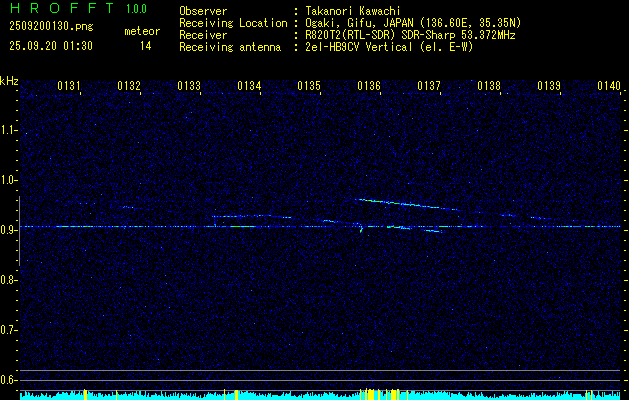The height and width of the screenshot is (400, 629).
Task: Select the 0136 time marker
Action: point(369,86)
